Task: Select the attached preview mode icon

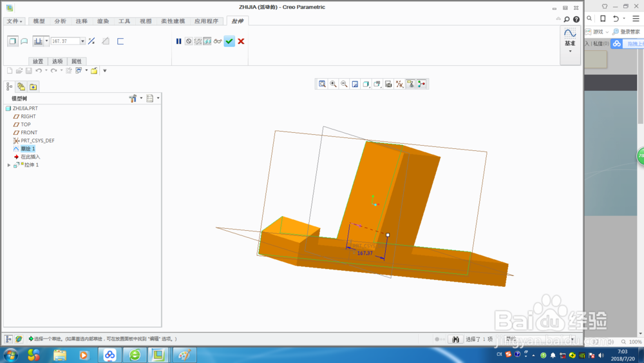Action: coord(207,41)
